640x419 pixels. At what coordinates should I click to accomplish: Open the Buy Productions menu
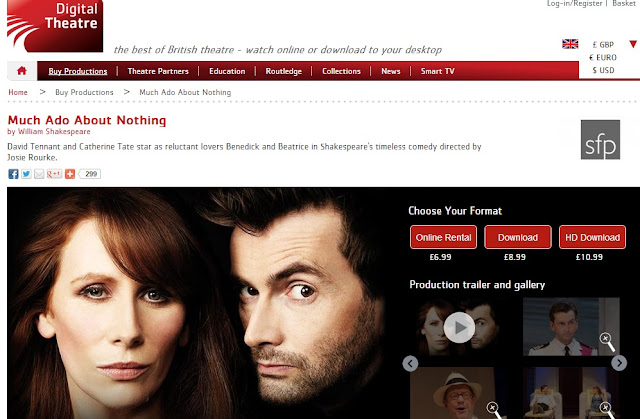coord(78,71)
